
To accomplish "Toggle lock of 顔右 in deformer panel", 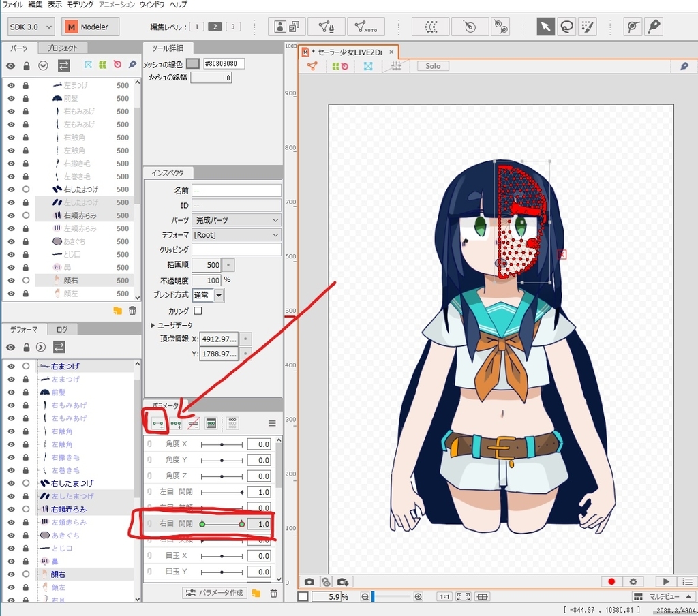I will tap(26, 574).
